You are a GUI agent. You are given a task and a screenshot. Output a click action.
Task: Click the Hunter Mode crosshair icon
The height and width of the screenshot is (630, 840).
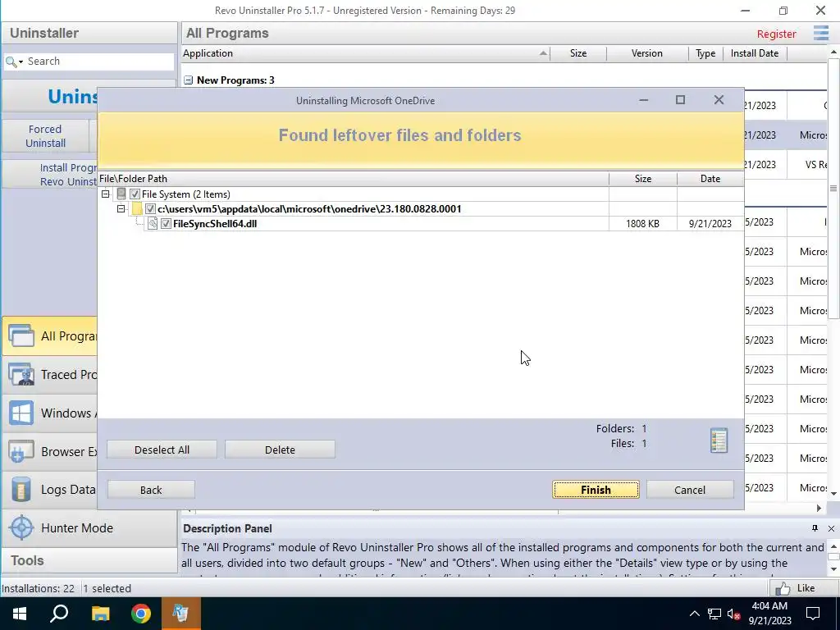[x=21, y=527]
